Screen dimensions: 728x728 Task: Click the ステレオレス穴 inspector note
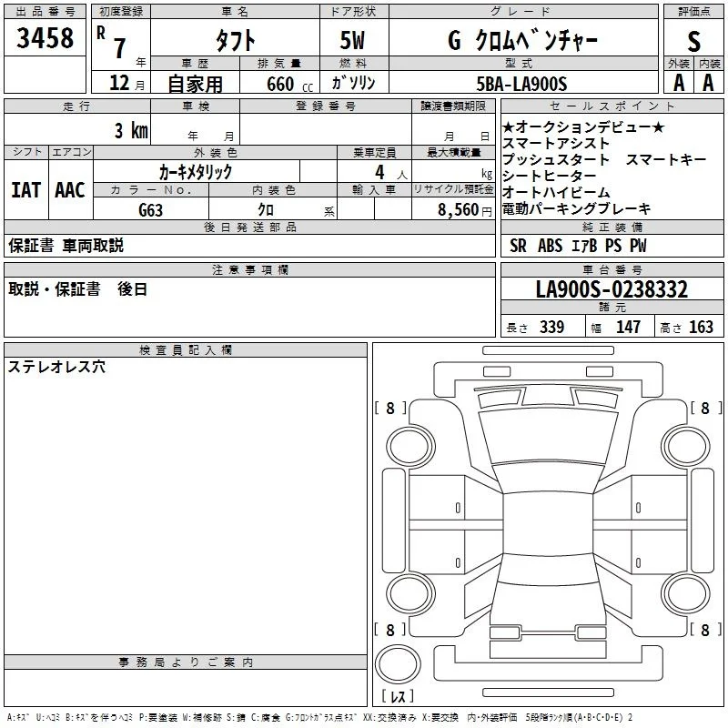tap(56, 367)
